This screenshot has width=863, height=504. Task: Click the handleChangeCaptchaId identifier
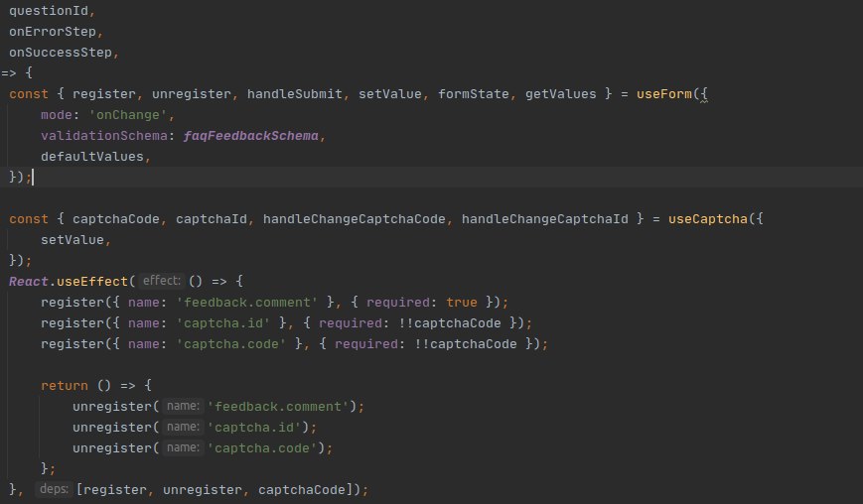pyautogui.click(x=545, y=218)
